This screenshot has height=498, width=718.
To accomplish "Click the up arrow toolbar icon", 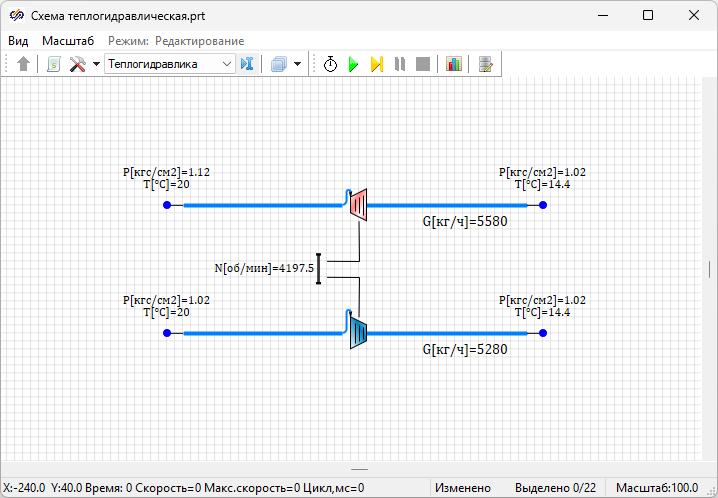I will [x=24, y=64].
